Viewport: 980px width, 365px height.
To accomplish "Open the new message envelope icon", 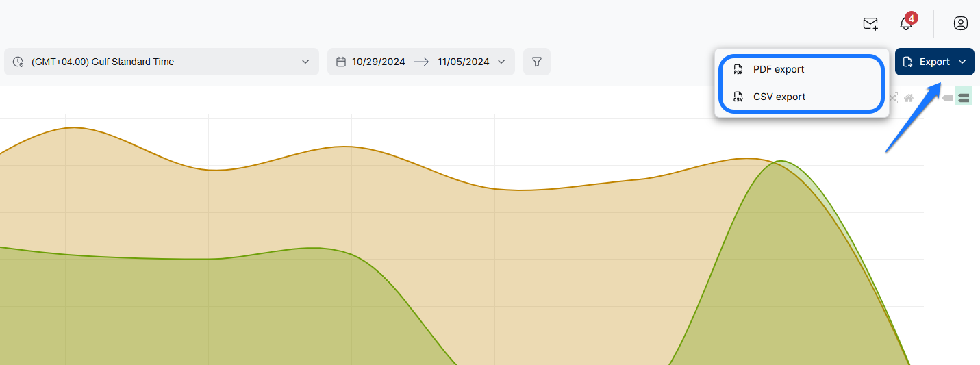I will pos(870,24).
